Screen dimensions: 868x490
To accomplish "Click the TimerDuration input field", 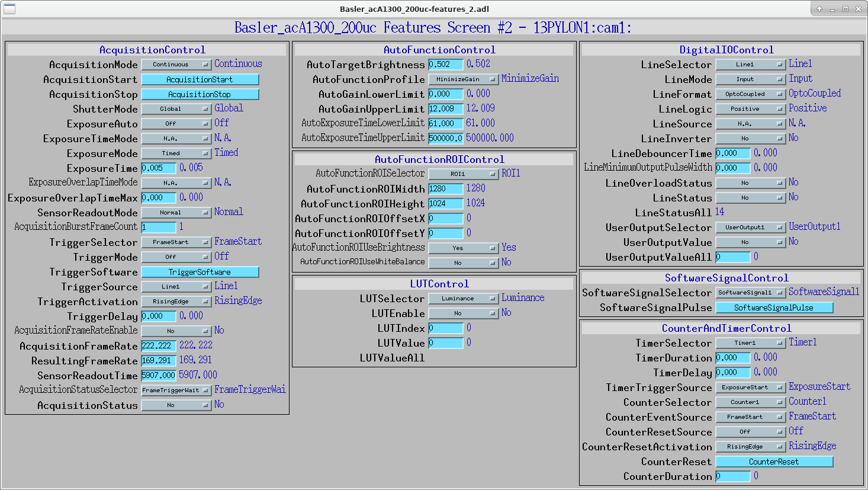I will (x=733, y=358).
